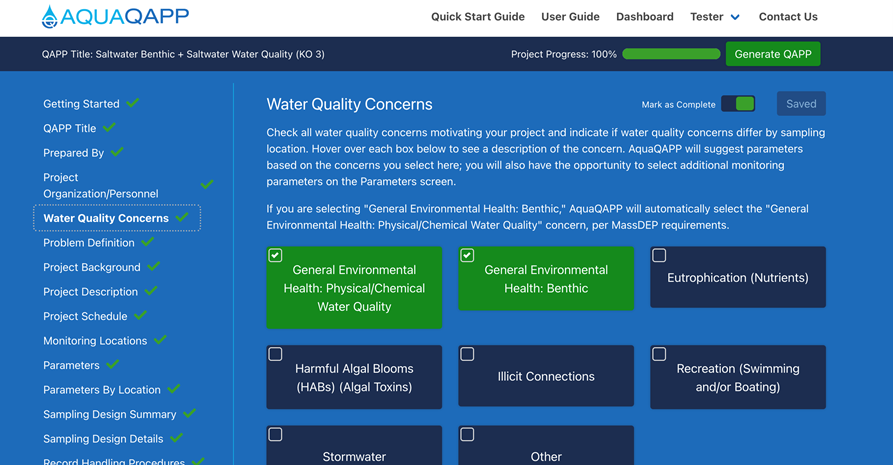893x465 pixels.
Task: Click the Problem Definition completion checkmark
Action: click(148, 242)
